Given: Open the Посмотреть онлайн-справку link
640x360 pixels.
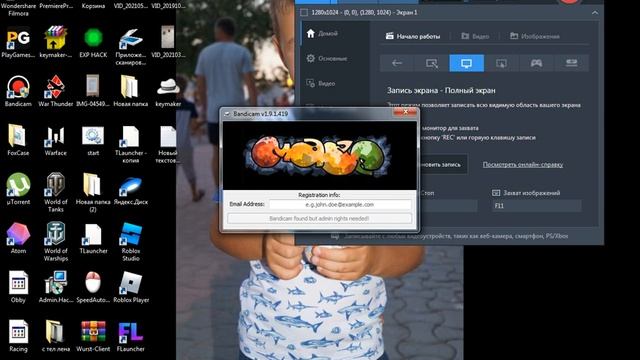Looking at the screenshot, I should (x=523, y=164).
